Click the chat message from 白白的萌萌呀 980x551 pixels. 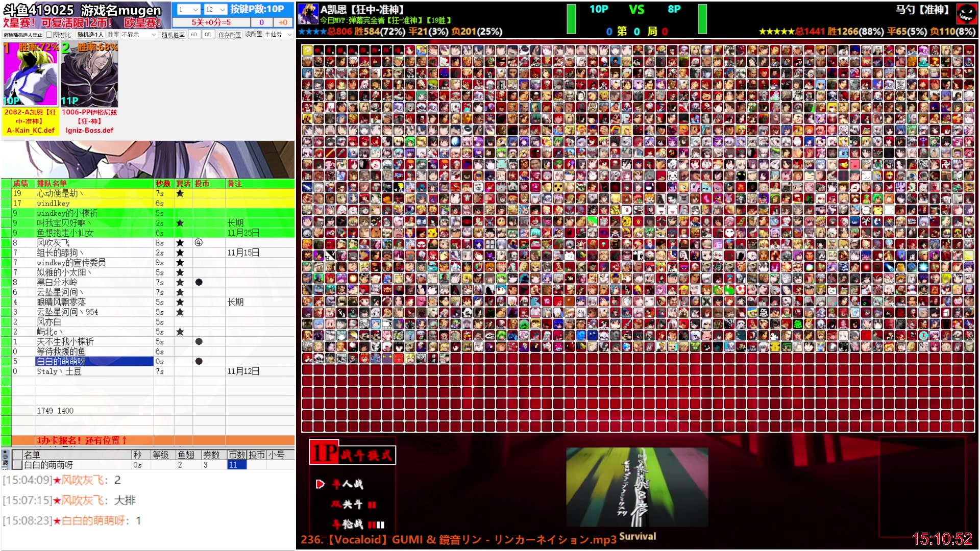[x=71, y=520]
